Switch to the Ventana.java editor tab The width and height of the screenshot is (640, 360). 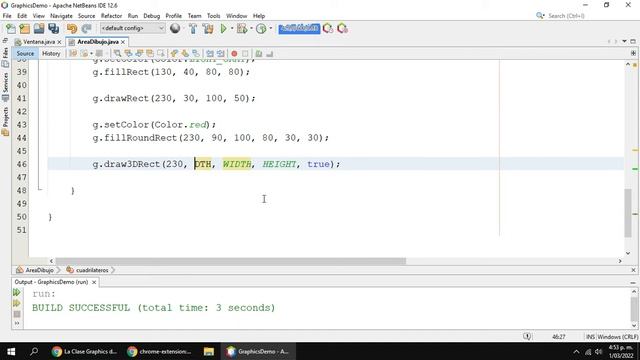[x=38, y=42]
